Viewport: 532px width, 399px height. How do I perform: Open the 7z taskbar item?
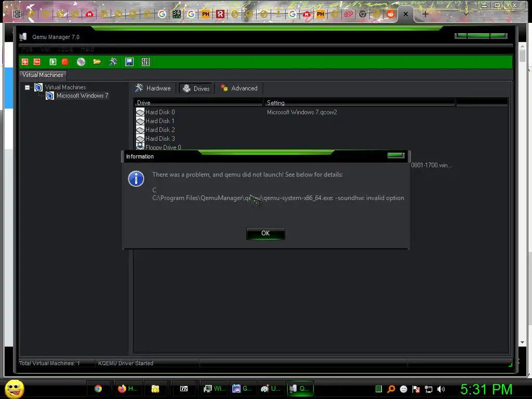pyautogui.click(x=184, y=389)
